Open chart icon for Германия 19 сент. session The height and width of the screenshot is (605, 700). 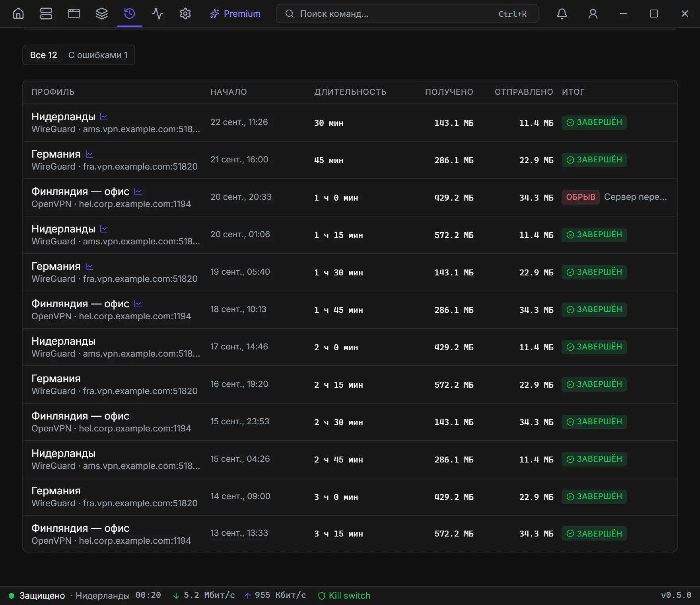tap(89, 266)
